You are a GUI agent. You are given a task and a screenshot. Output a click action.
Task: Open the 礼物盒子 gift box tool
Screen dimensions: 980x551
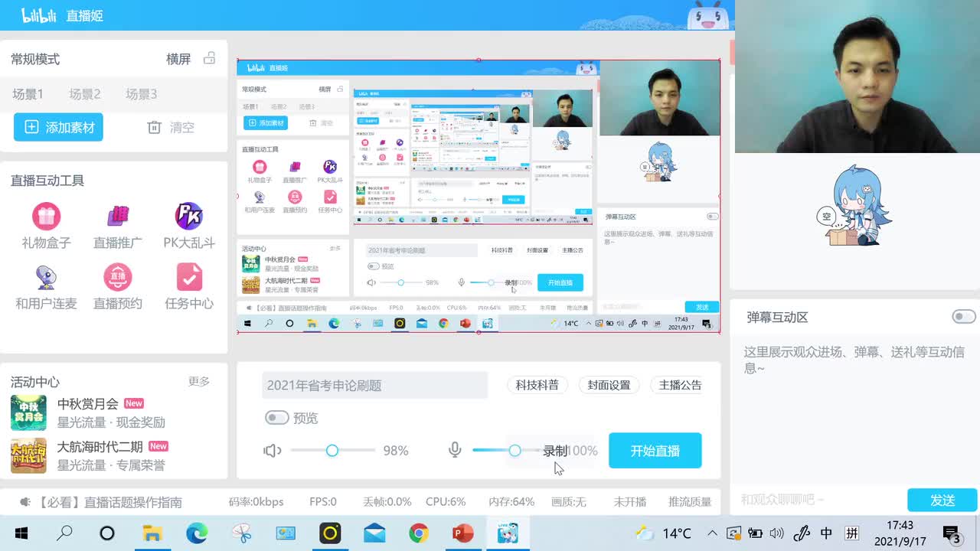46,226
